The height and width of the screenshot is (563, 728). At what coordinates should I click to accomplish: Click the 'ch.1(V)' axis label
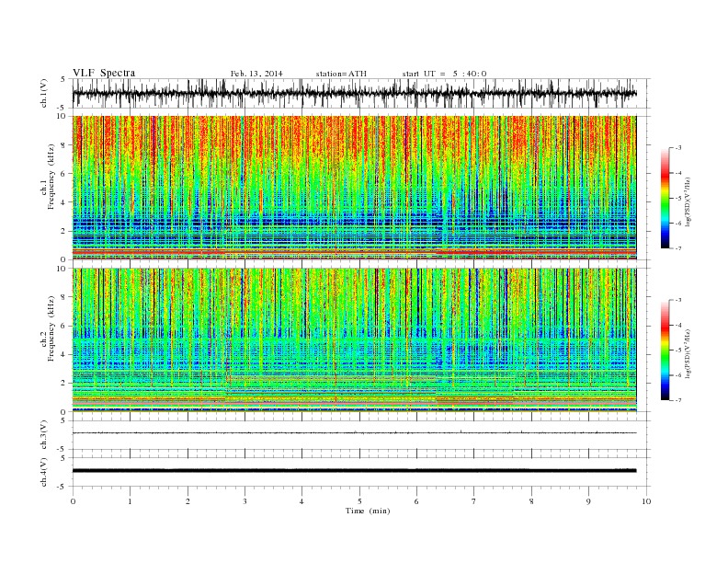click(44, 95)
